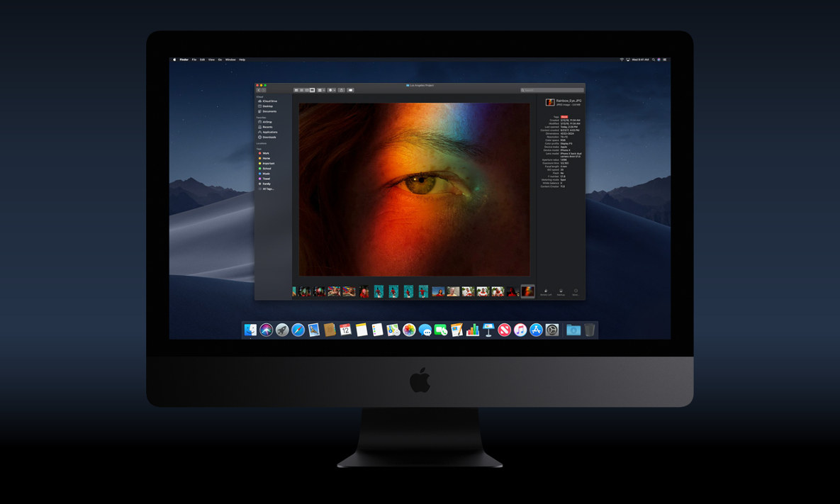Open AirDrop in the sidebar
The height and width of the screenshot is (504, 840).
click(265, 122)
